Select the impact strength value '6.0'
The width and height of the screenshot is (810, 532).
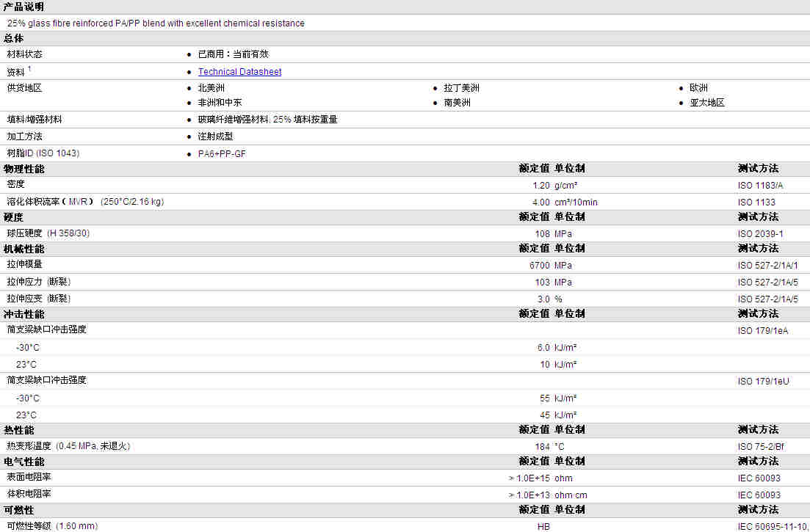point(543,348)
